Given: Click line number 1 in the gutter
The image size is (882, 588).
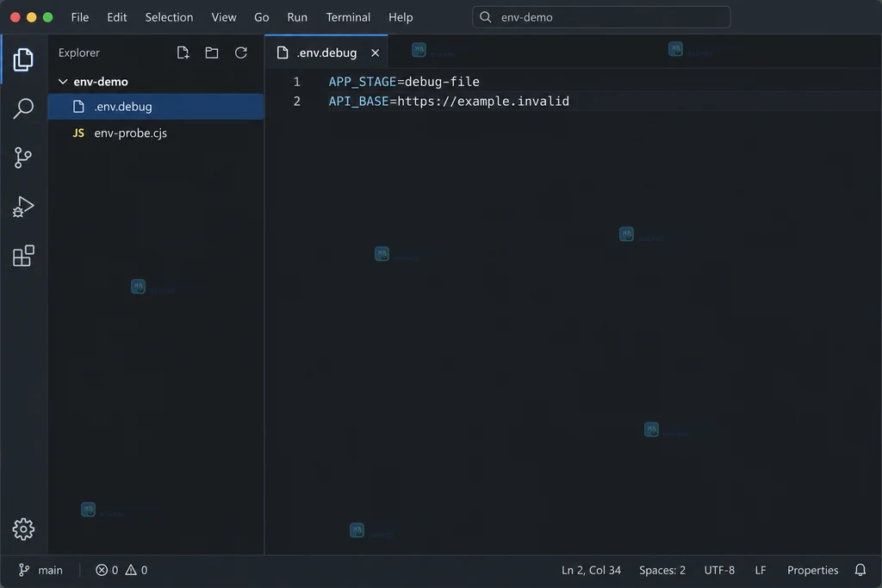Looking at the screenshot, I should click(296, 82).
